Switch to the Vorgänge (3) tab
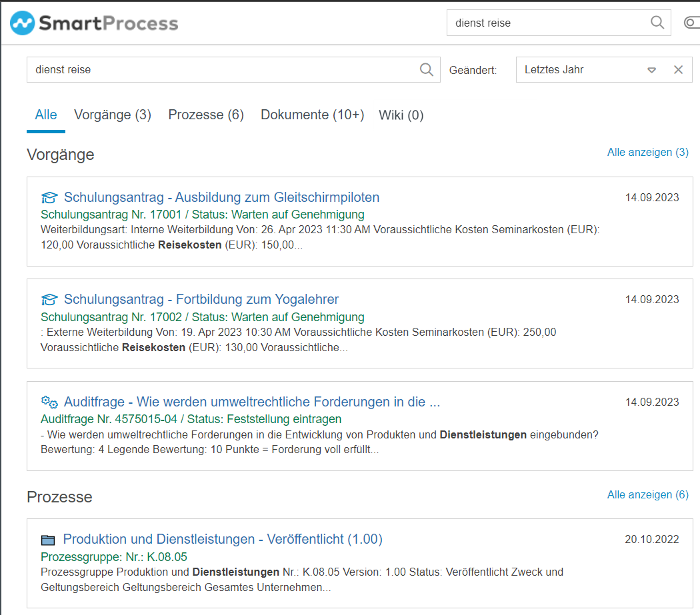 (x=113, y=115)
